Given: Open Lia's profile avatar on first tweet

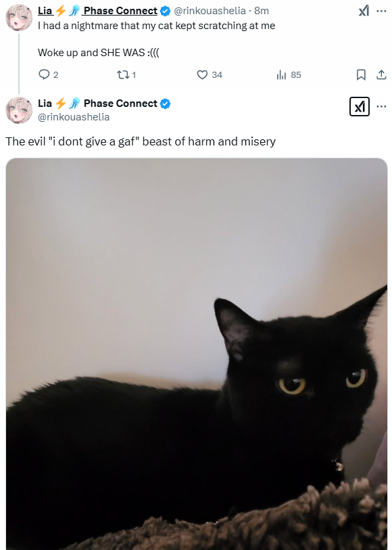Looking at the screenshot, I should pos(19,18).
